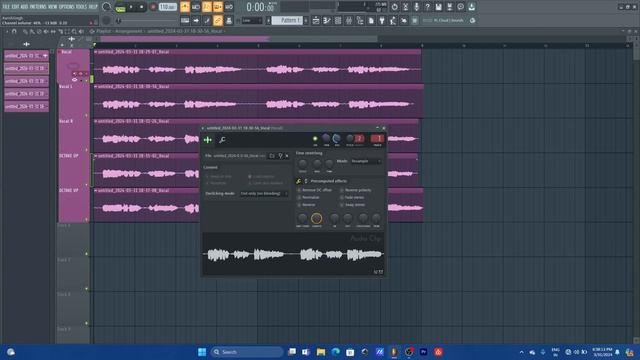This screenshot has width=640, height=360.
Task: Enable Reverse option in audio clip
Action: click(x=306, y=205)
